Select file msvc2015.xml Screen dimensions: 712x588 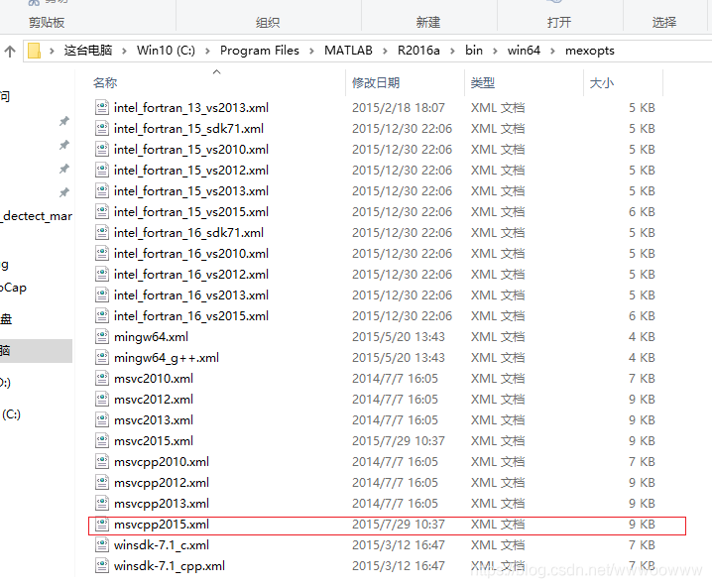[x=377, y=441]
